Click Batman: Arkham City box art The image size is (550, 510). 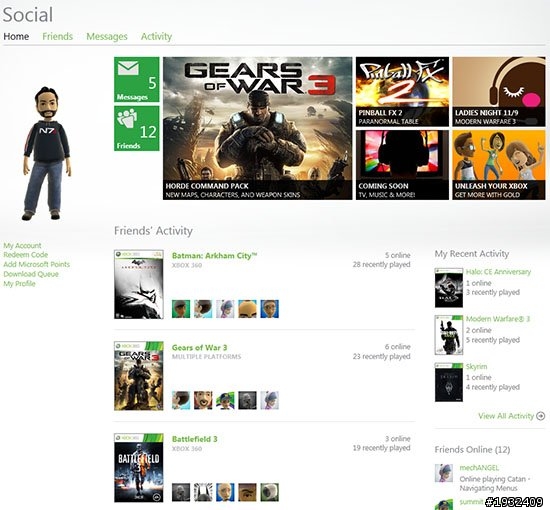139,284
